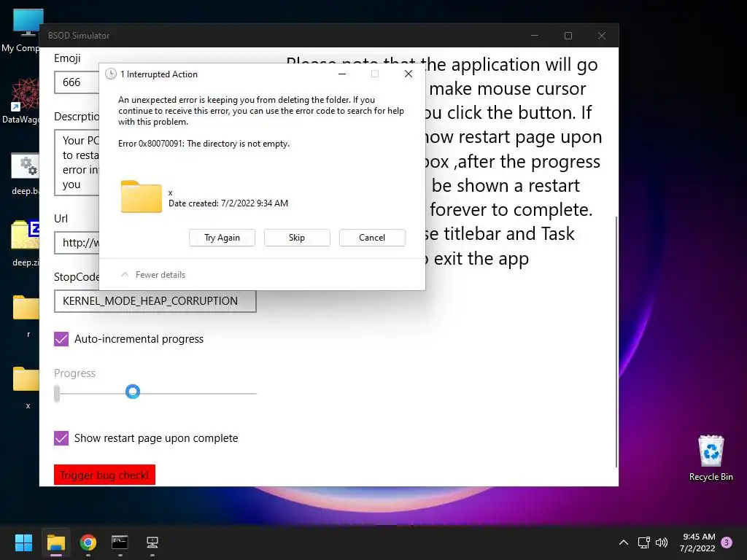
Task: Click the Date created text in dialog
Action: pos(228,203)
